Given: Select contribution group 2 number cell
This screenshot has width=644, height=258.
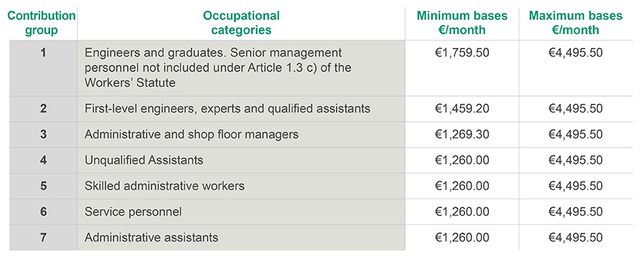Looking at the screenshot, I should (x=44, y=109).
